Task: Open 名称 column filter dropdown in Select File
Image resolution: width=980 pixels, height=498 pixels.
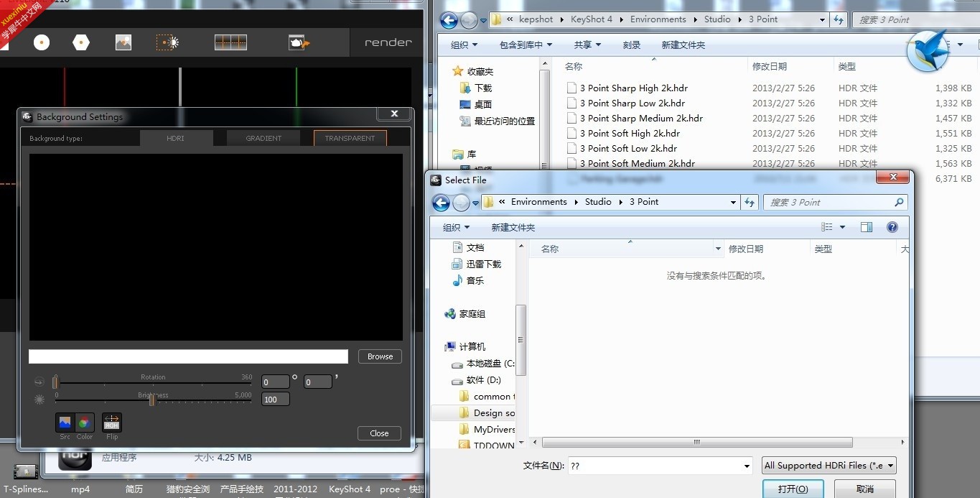Action: point(718,249)
